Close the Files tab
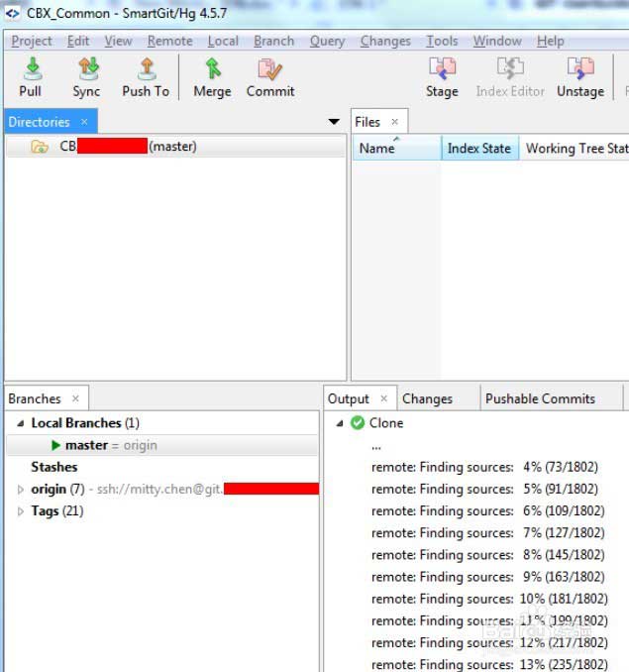 click(x=395, y=122)
